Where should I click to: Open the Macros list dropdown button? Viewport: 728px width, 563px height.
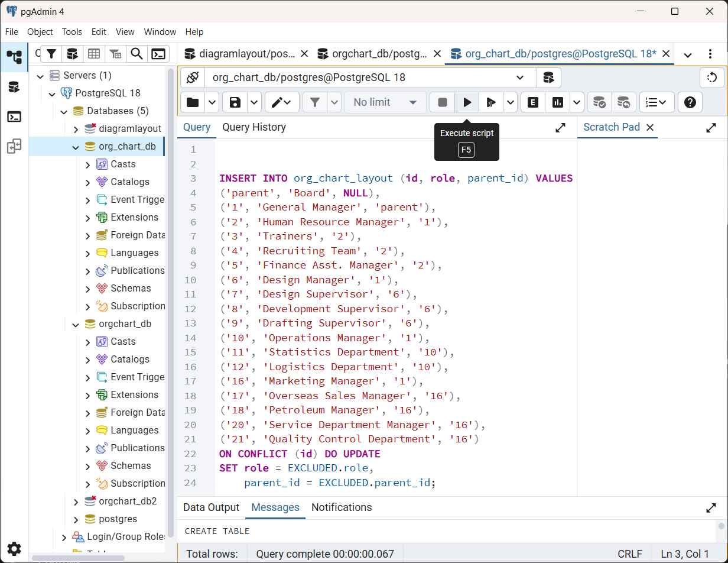[x=656, y=102]
